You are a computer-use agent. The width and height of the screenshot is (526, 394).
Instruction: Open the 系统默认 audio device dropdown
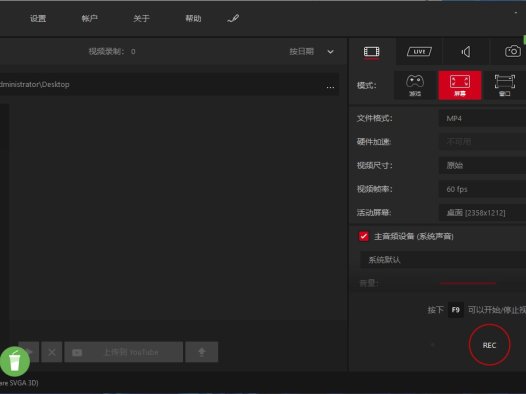pyautogui.click(x=443, y=260)
